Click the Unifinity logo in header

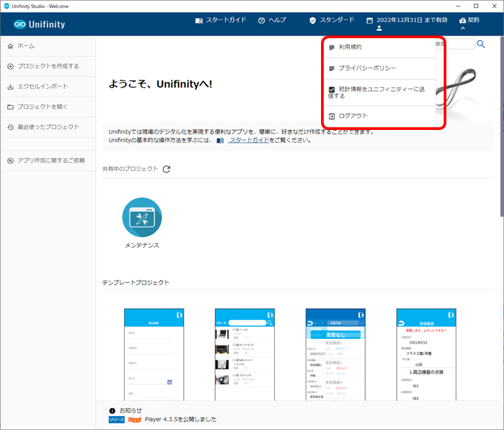(x=40, y=24)
